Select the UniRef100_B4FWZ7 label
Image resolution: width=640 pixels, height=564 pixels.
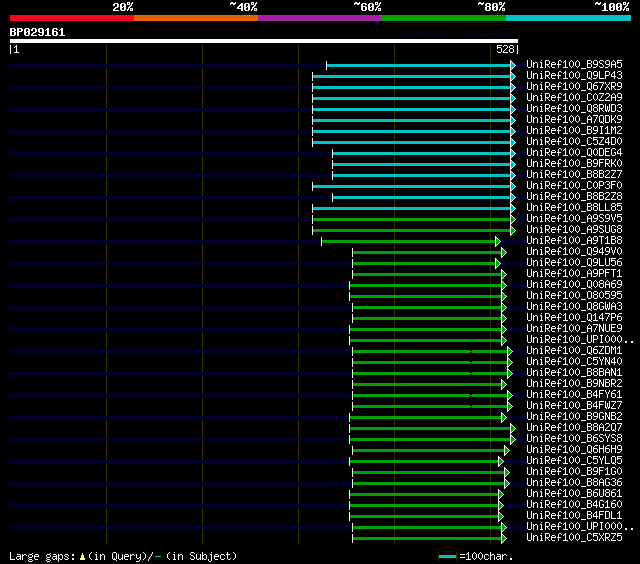point(574,406)
